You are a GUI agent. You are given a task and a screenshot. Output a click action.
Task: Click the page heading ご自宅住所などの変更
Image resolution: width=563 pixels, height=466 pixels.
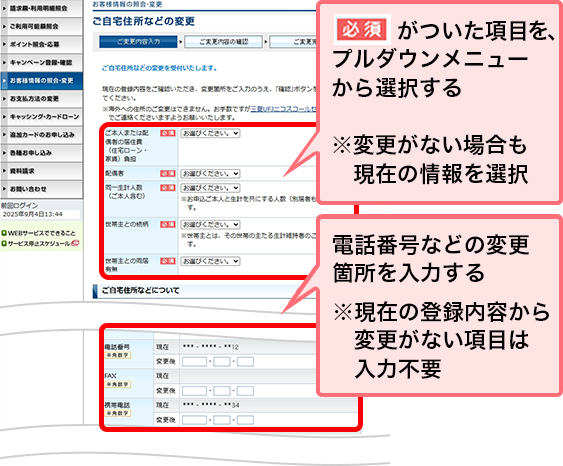(x=144, y=21)
